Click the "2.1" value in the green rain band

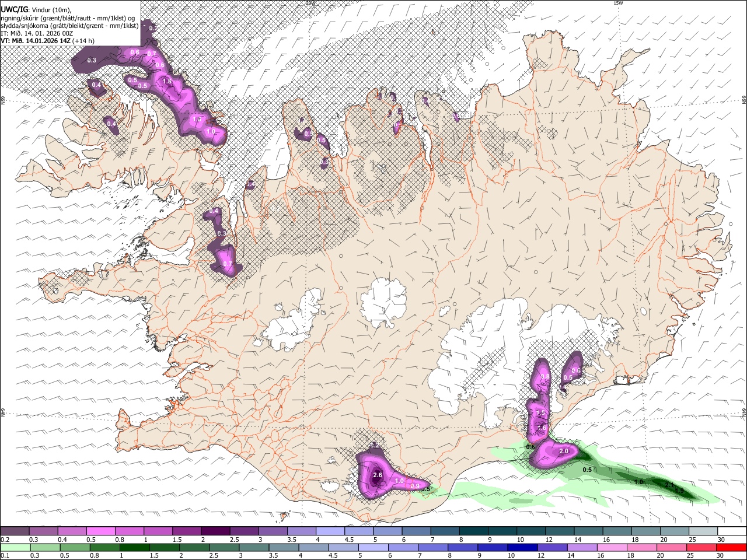pos(670,485)
